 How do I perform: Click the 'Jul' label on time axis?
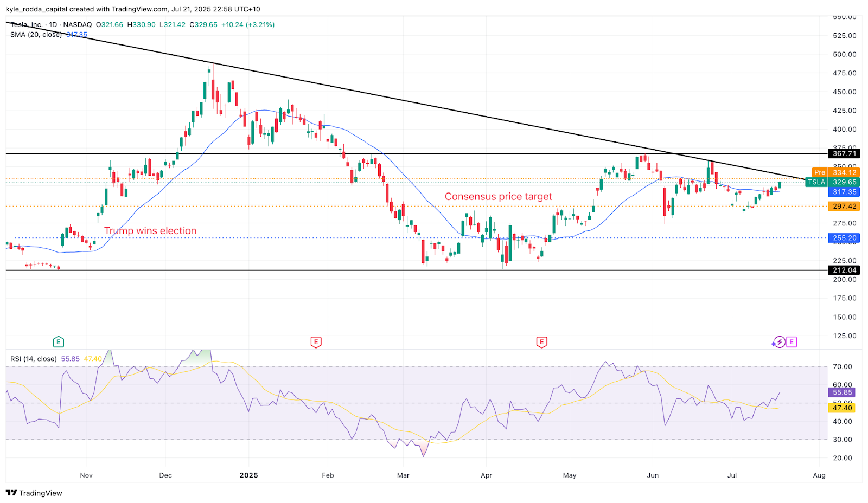point(732,475)
